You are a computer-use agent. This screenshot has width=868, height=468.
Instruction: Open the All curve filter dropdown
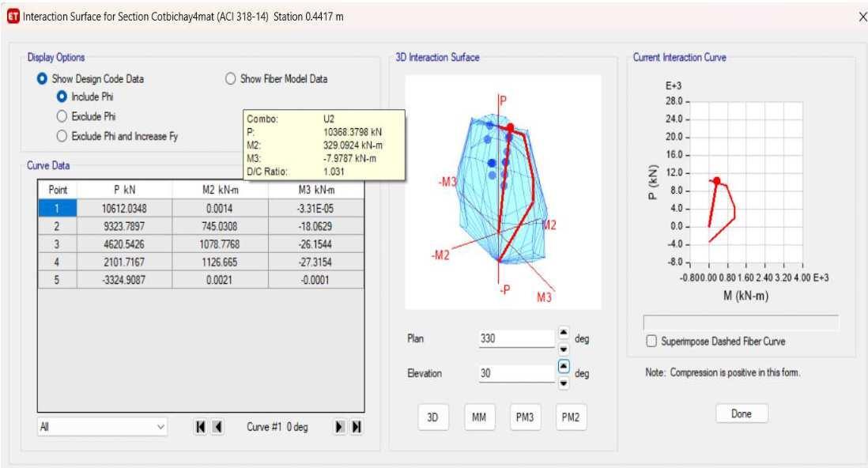[x=102, y=426]
